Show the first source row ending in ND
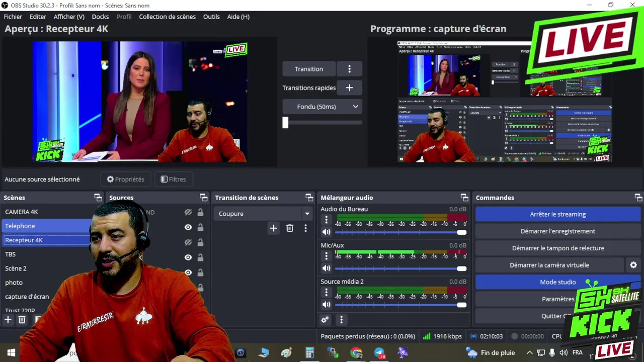 [188, 212]
